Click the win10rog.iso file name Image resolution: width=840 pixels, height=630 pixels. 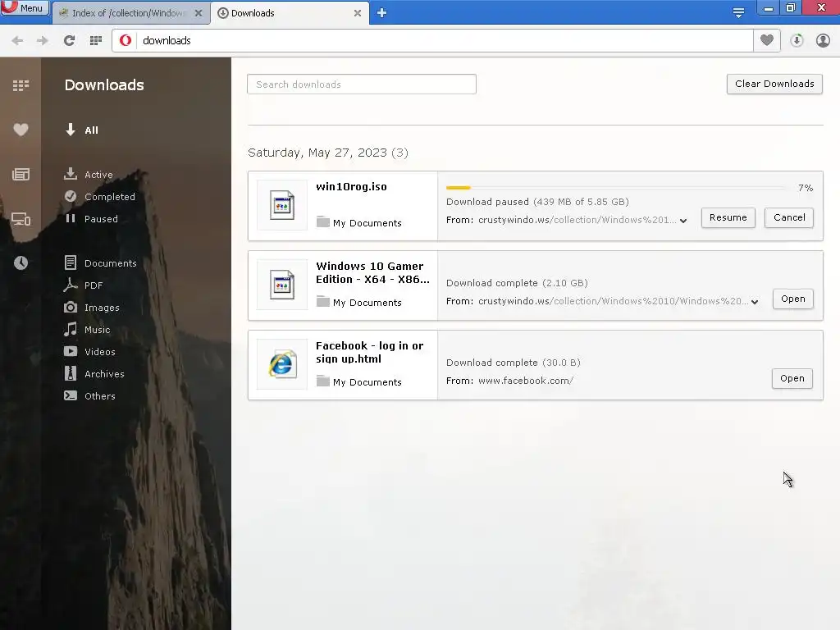pos(351,186)
